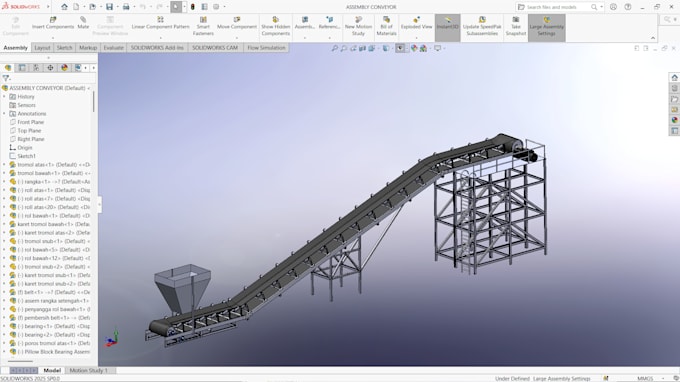The image size is (680, 382).
Task: Switch to the Layout tab
Action: tap(42, 48)
